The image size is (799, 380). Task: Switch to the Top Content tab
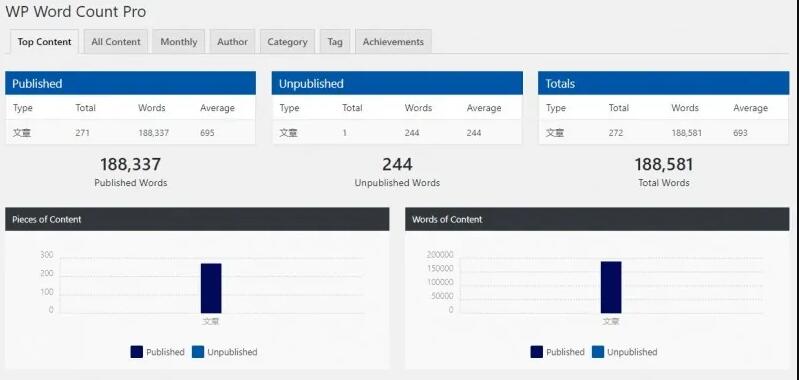pos(44,42)
